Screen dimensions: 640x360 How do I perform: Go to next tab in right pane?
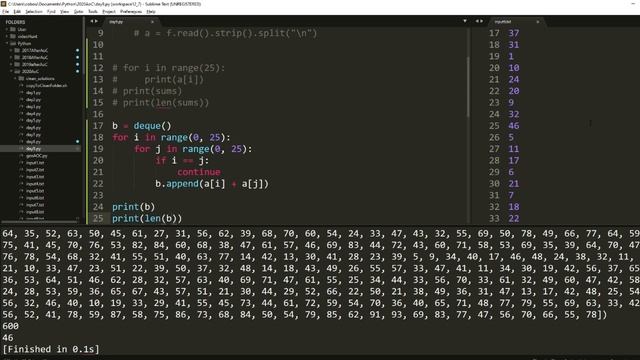pos(482,21)
